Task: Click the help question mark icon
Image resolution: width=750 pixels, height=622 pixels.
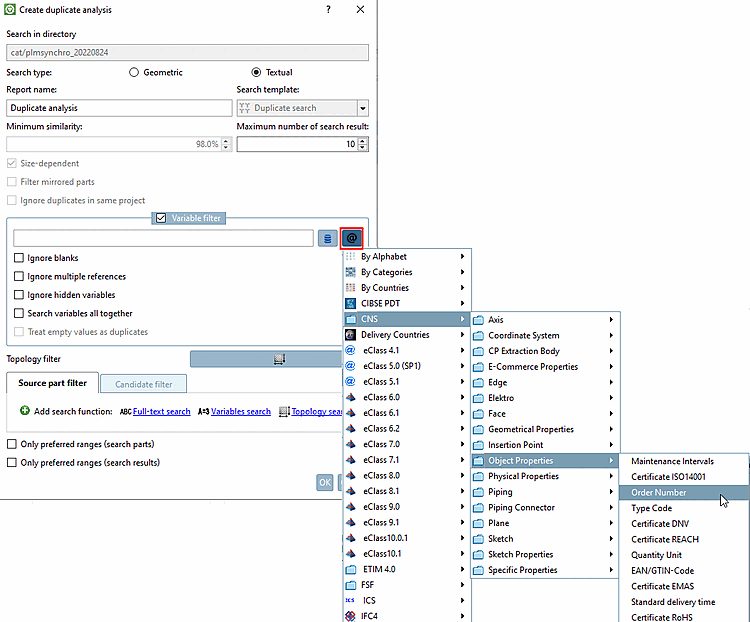Action: [x=328, y=10]
